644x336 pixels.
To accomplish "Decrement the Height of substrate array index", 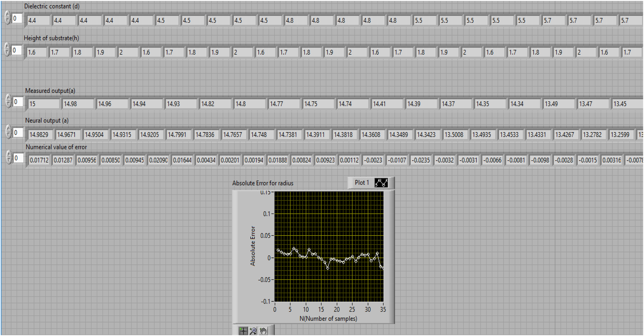I will coord(8,53).
